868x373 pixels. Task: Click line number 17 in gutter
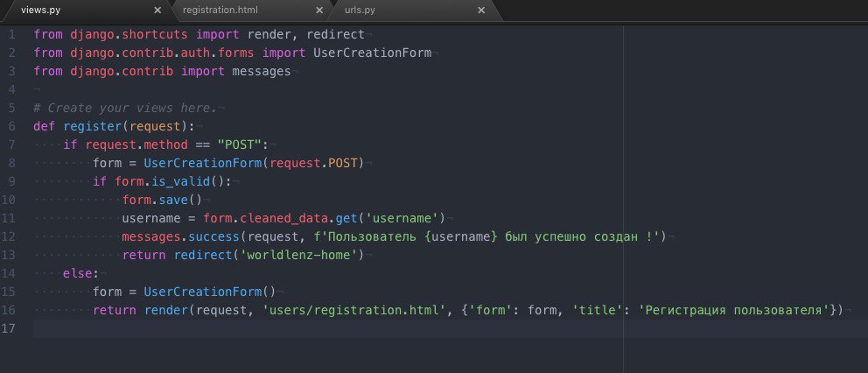pyautogui.click(x=8, y=328)
